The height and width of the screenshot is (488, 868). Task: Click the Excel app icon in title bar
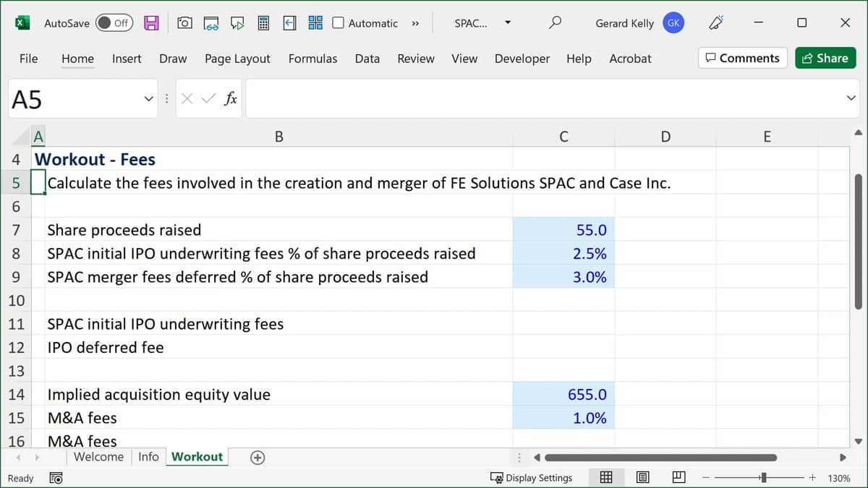point(22,23)
